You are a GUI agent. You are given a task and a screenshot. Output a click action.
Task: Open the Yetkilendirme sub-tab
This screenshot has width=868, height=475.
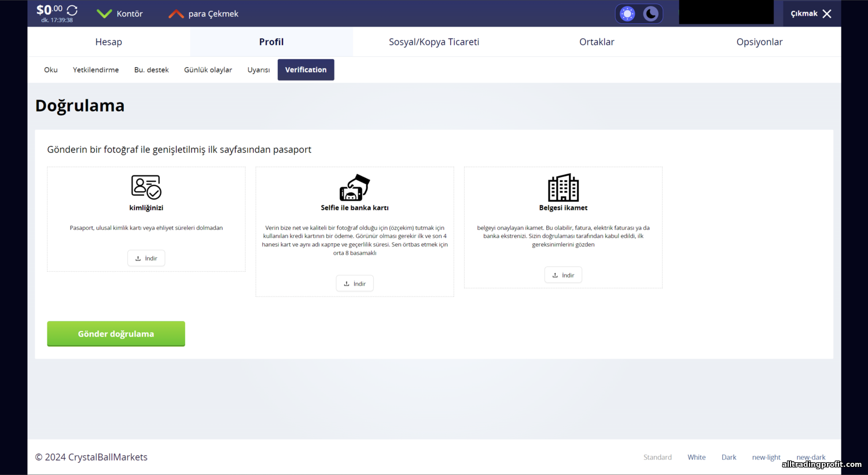(95, 70)
